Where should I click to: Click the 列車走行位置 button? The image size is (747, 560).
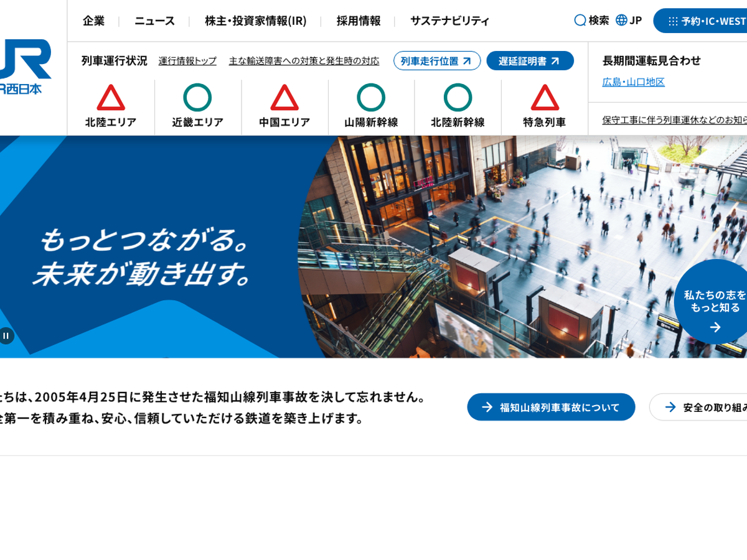coord(437,61)
